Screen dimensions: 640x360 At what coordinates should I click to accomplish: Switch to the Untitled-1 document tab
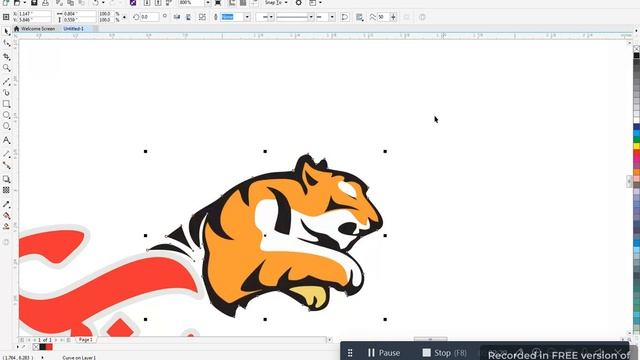pyautogui.click(x=73, y=29)
